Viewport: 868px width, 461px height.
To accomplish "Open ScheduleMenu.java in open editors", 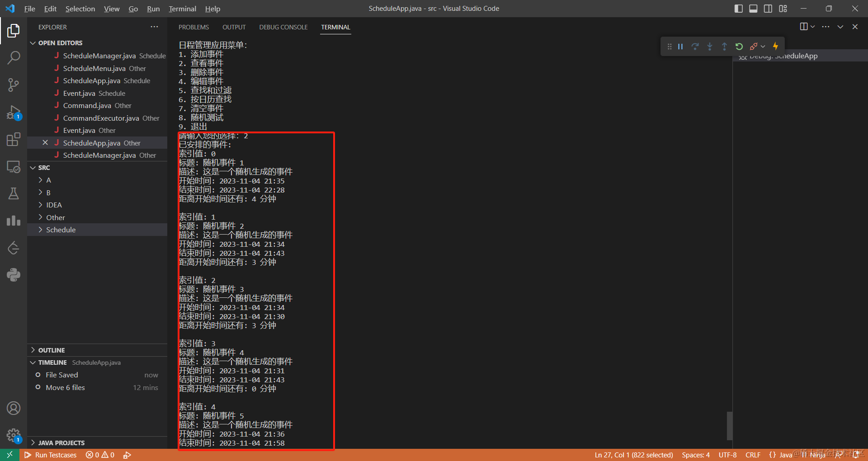I will tap(97, 68).
